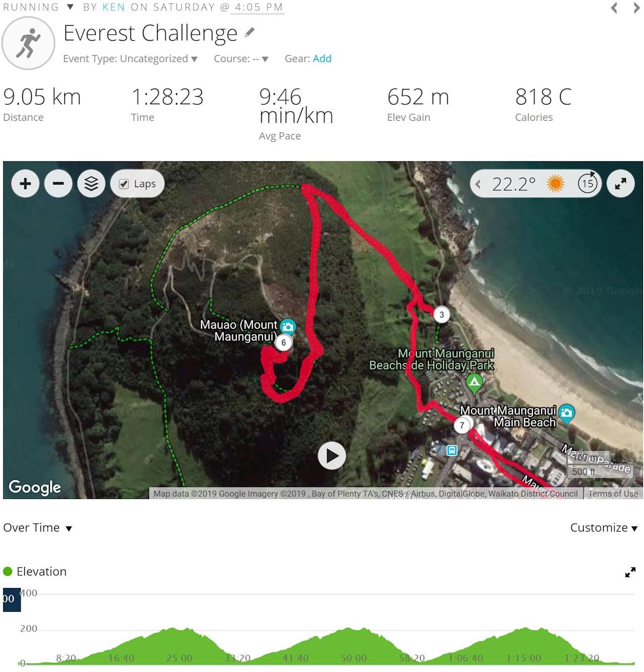The height and width of the screenshot is (672, 644).
Task: Go to next activity arrow
Action: (636, 8)
